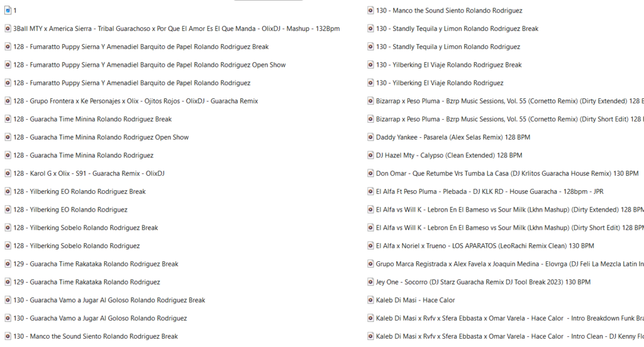The height and width of the screenshot is (347, 644).
Task: Select 128 Grupo Frontera x Ke Personajes file name
Action: click(136, 101)
